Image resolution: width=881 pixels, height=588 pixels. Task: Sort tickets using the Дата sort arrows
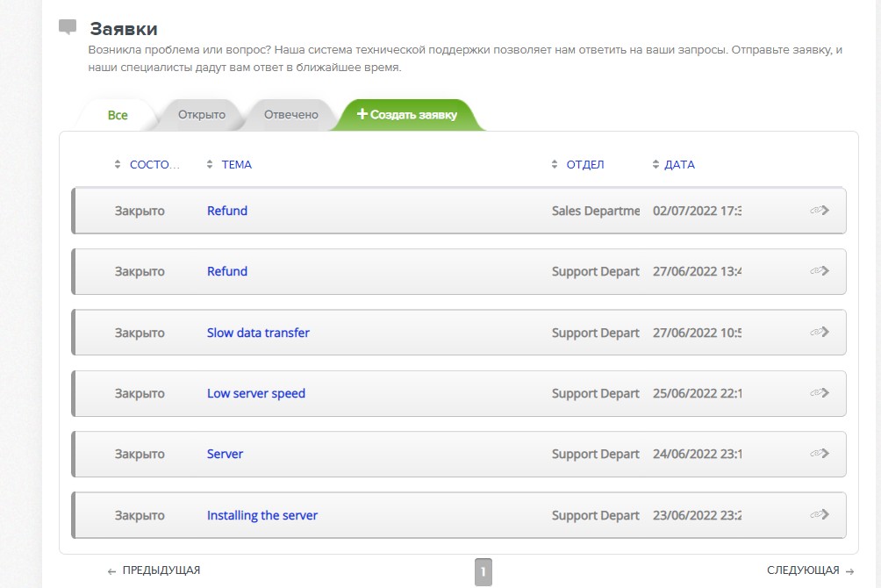655,164
